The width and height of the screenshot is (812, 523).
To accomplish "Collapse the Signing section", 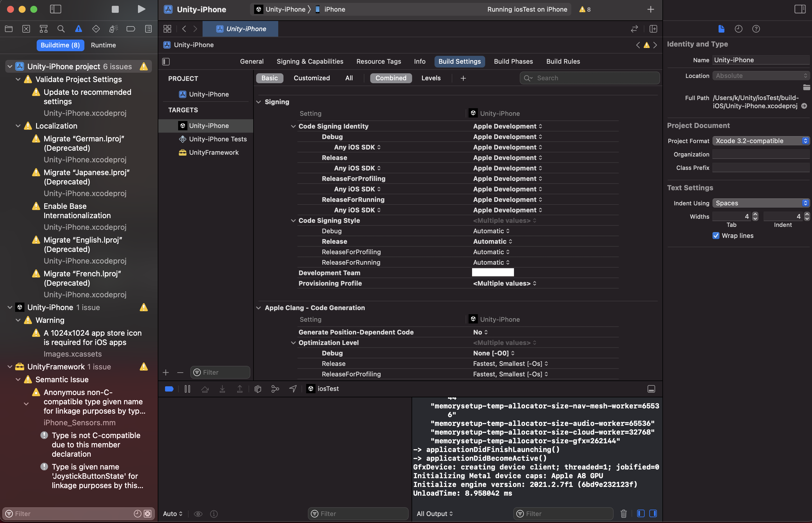I will pyautogui.click(x=258, y=102).
